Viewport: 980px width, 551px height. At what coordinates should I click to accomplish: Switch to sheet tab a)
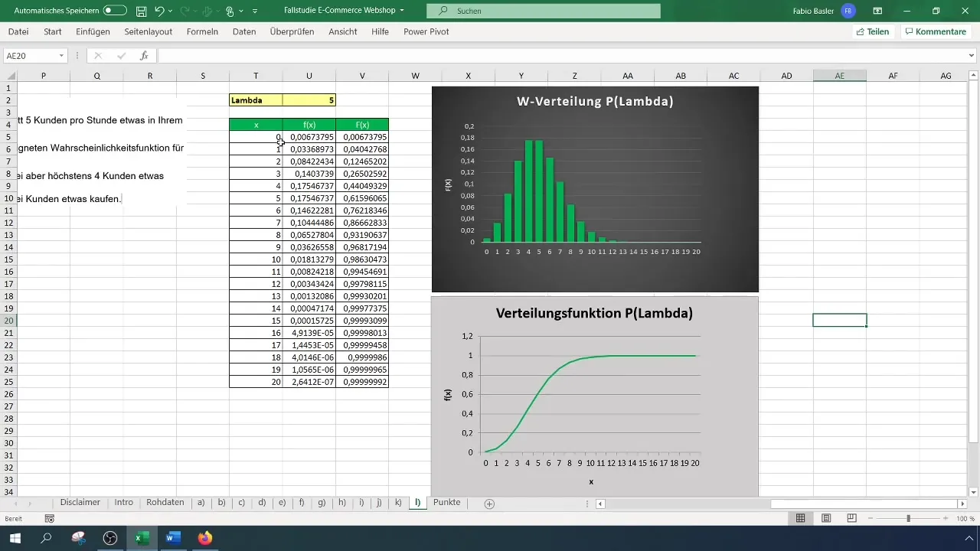201,503
